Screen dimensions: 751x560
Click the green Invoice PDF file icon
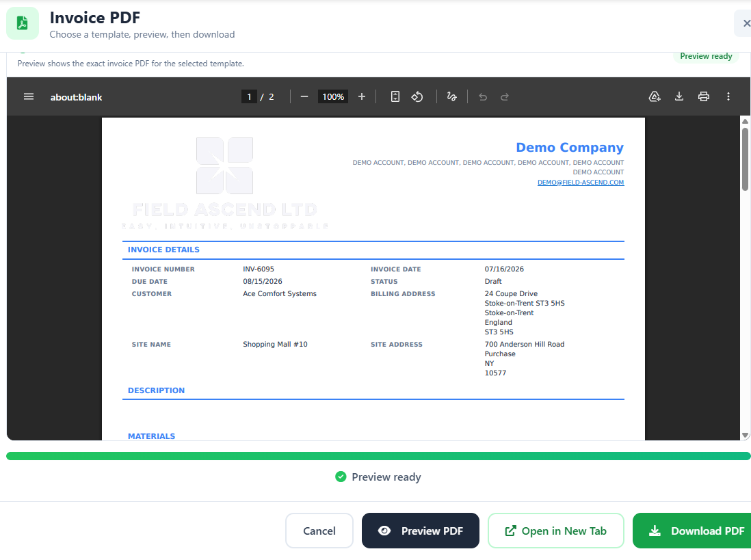(x=23, y=23)
